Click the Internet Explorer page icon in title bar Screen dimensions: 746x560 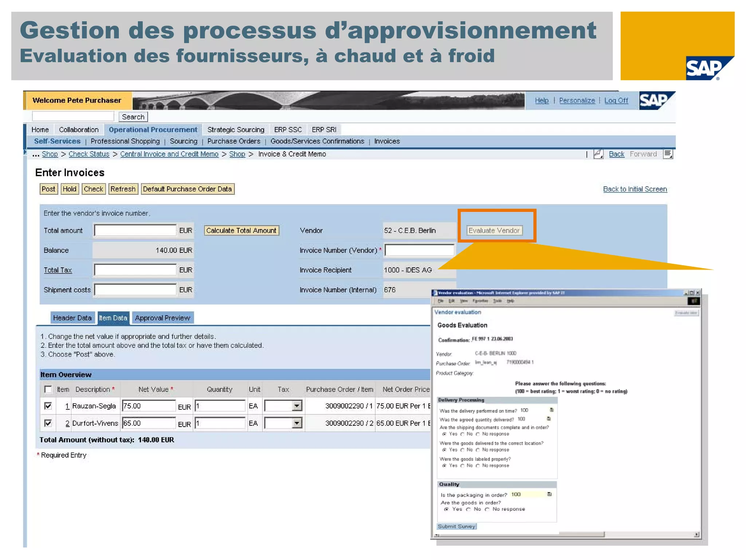[x=435, y=293]
